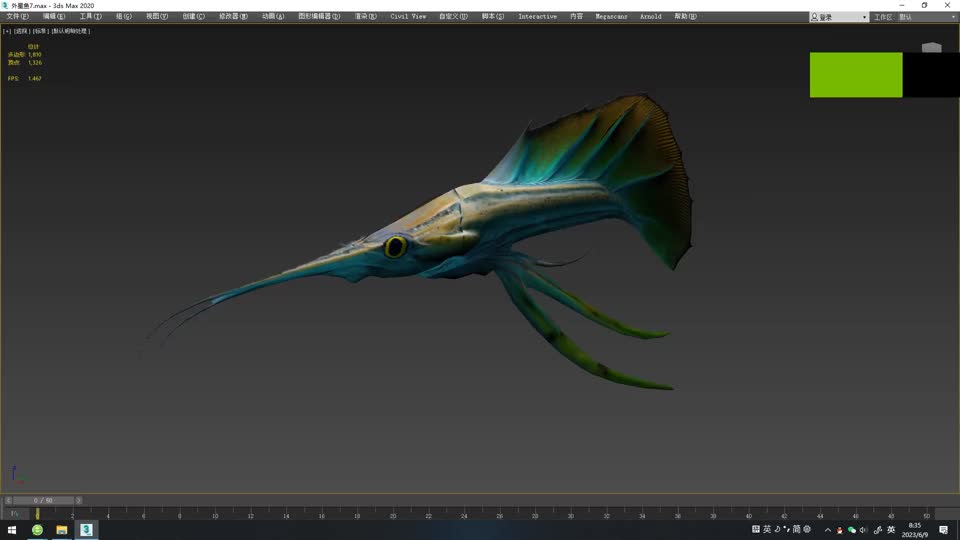This screenshot has height=540, width=960.
Task: Click the [透视] perspective viewport label
Action: (23, 31)
